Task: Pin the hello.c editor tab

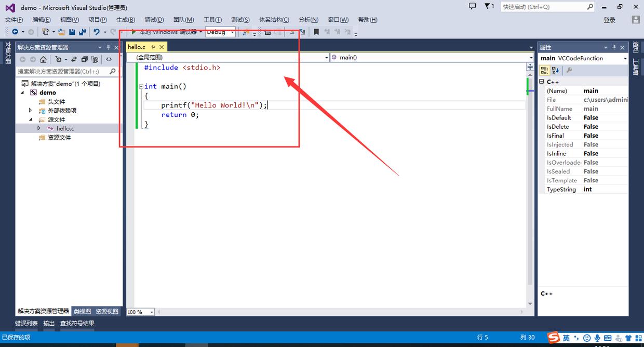Action: click(153, 46)
